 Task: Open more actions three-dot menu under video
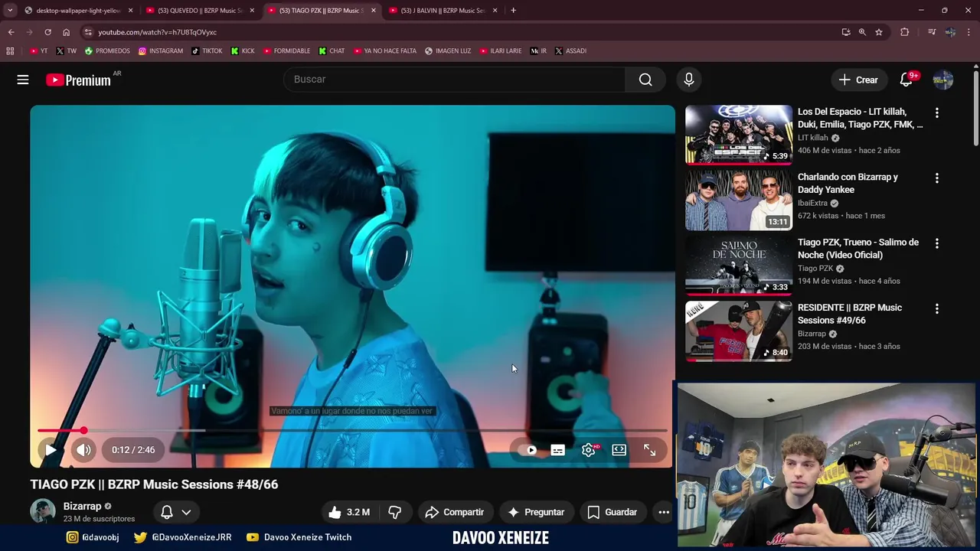(664, 512)
